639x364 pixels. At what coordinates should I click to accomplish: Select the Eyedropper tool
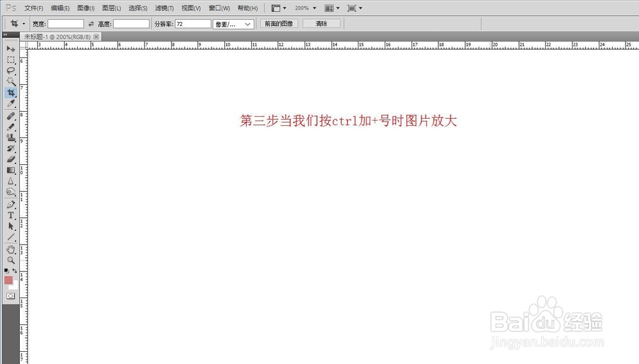pyautogui.click(x=11, y=104)
